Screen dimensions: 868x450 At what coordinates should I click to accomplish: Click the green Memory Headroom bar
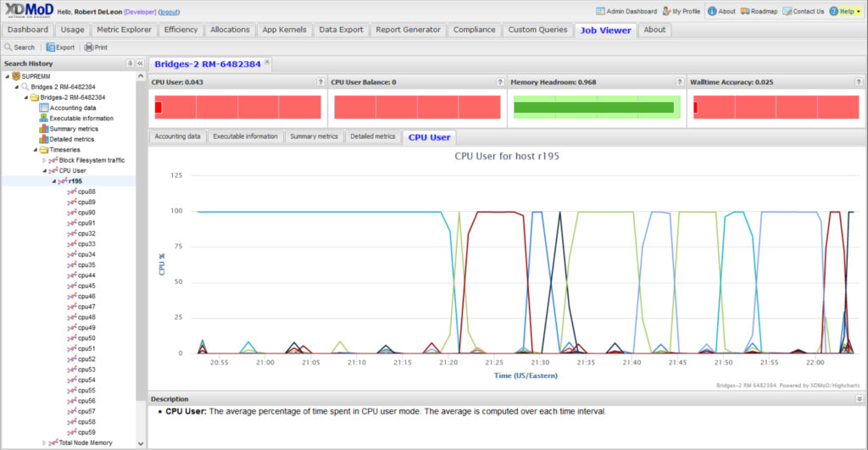593,108
